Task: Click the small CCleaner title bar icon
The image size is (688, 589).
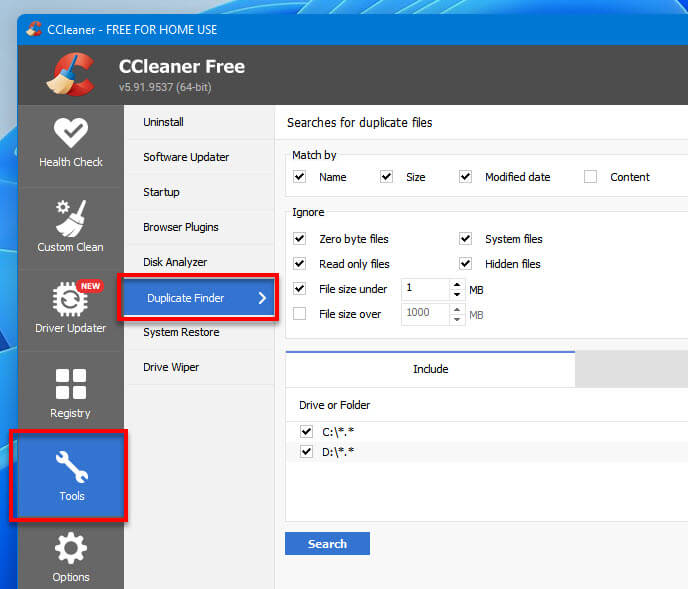Action: point(34,29)
